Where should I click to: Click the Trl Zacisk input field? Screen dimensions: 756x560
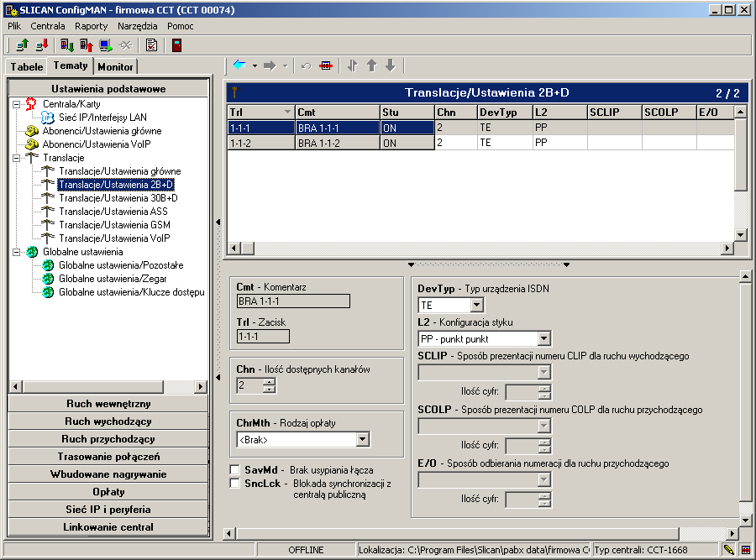pos(263,337)
